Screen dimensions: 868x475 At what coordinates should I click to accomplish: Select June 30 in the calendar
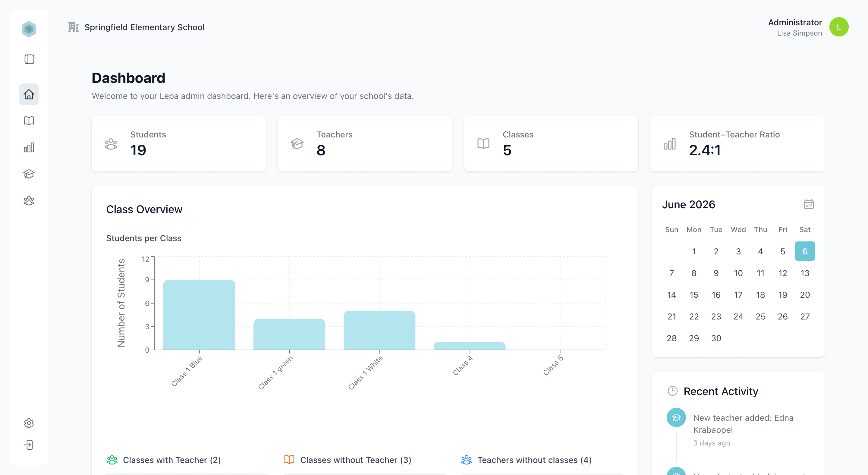click(716, 338)
